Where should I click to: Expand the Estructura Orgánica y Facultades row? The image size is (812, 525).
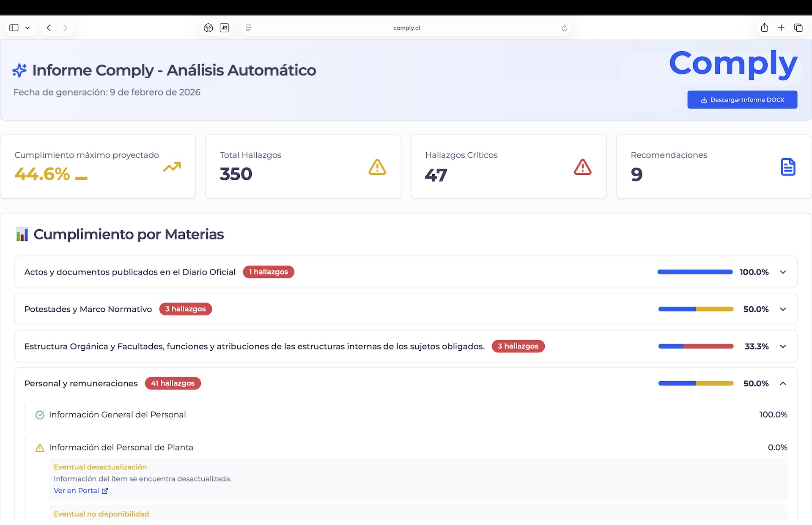pyautogui.click(x=783, y=346)
